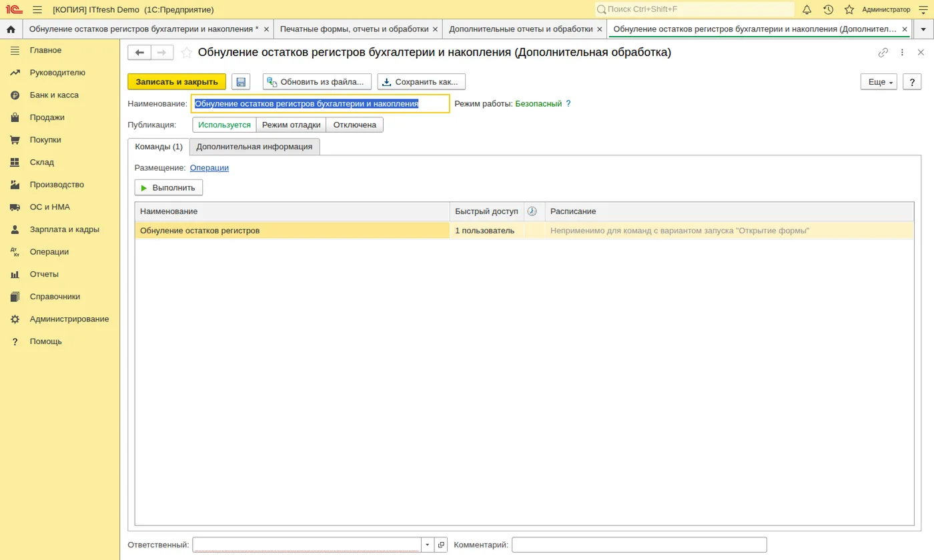Get link to this form icon
The height and width of the screenshot is (560, 934).
click(x=883, y=53)
